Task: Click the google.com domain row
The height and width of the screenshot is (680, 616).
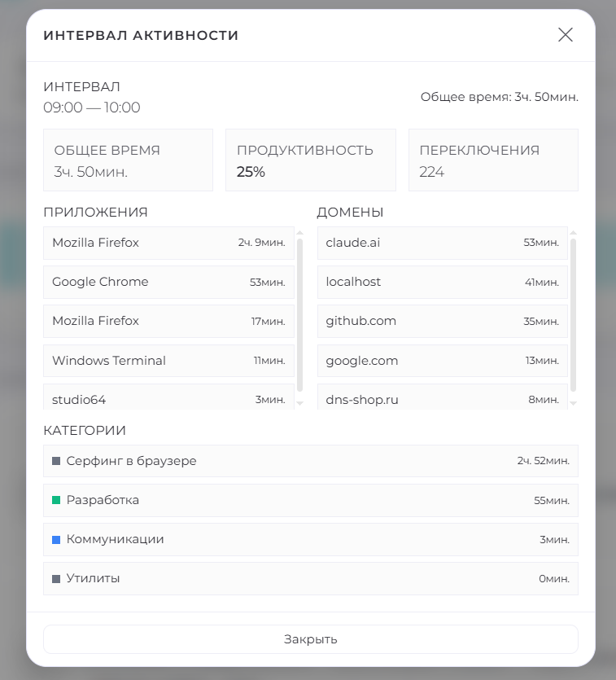Action: click(x=443, y=361)
